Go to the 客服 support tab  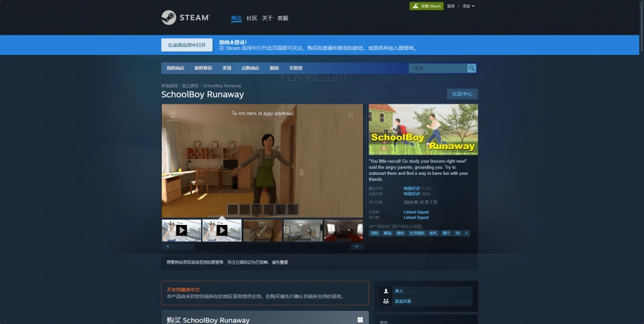[283, 18]
